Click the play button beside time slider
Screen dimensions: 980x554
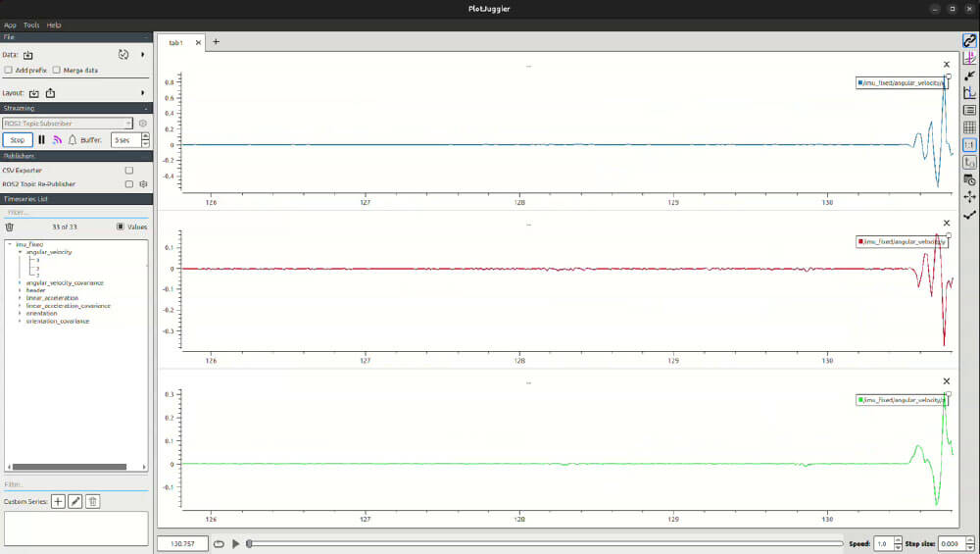click(235, 543)
